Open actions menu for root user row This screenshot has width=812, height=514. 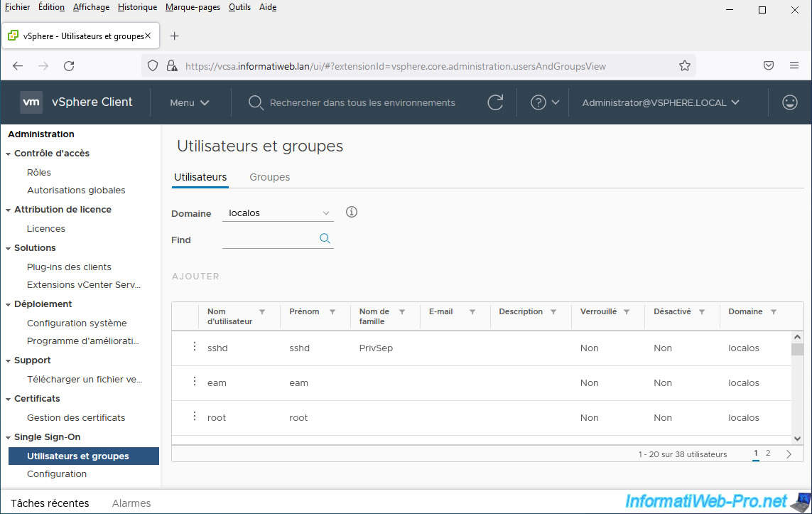pos(195,416)
